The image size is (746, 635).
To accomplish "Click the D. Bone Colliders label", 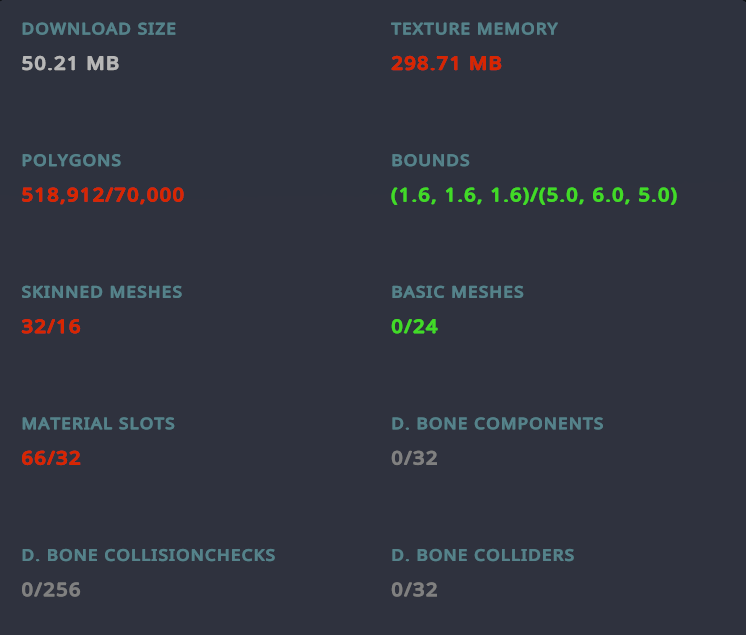I will [x=482, y=555].
